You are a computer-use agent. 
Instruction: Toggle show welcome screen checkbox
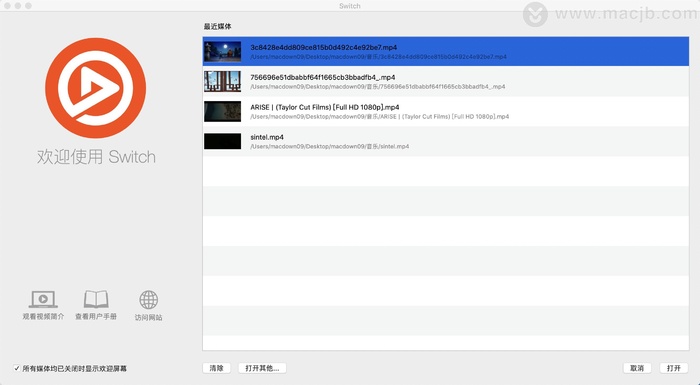17,368
